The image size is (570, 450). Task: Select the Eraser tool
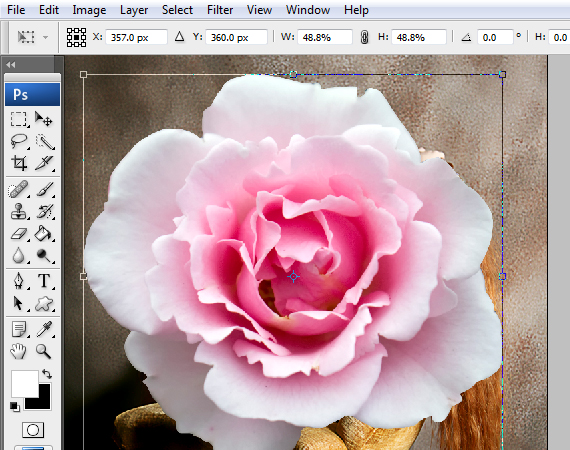click(19, 234)
